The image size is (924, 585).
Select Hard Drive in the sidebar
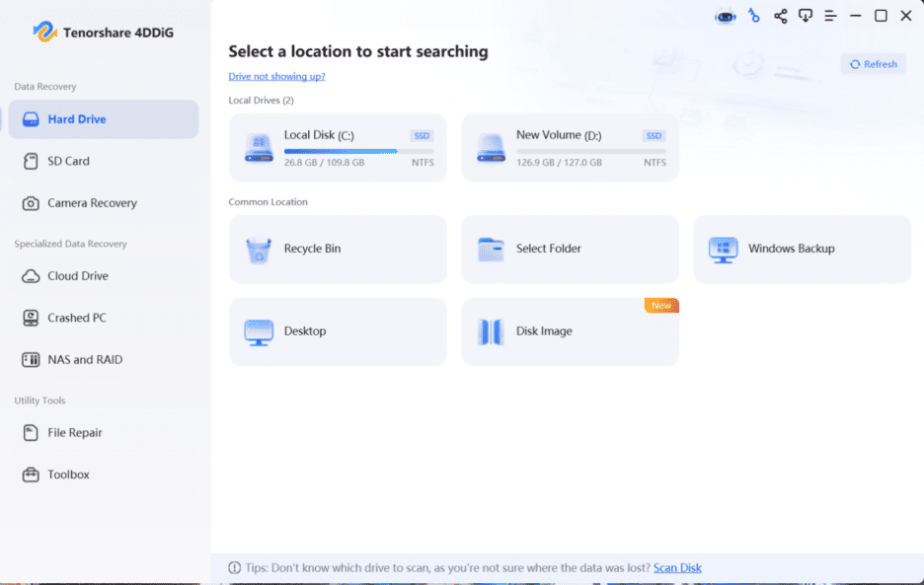click(104, 119)
